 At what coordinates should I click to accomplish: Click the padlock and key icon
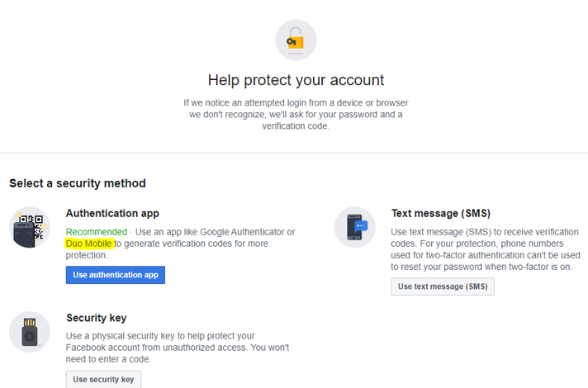[296, 40]
